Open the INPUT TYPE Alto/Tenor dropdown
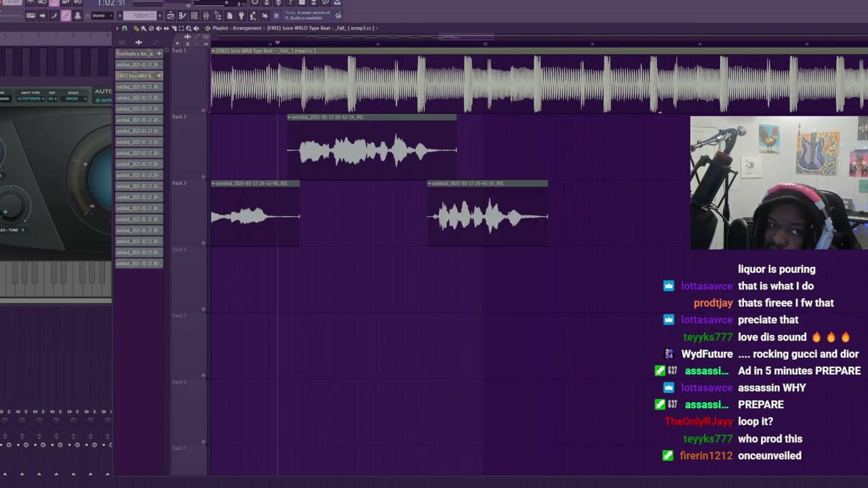This screenshot has width=868, height=488. [x=31, y=99]
